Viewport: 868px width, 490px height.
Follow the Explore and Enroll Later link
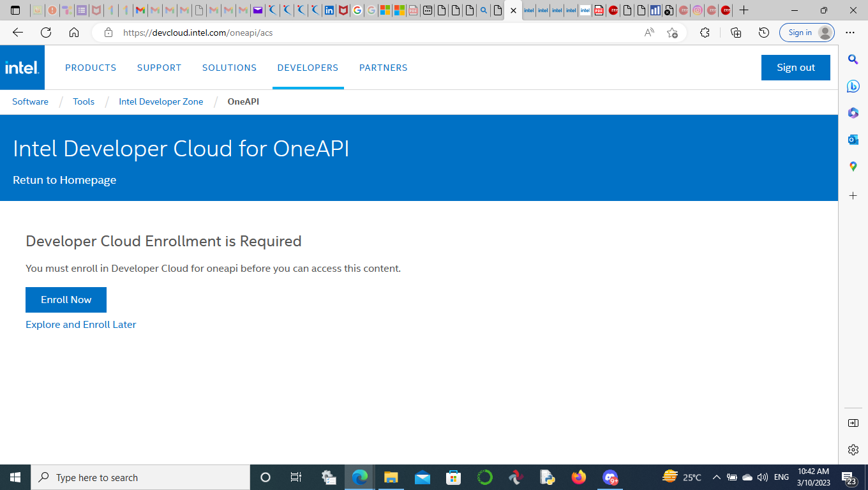click(80, 324)
